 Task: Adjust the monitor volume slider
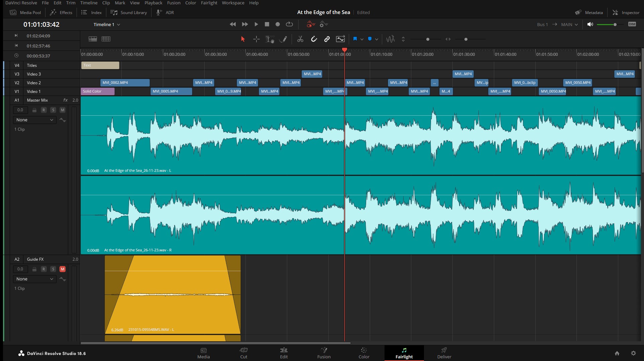(611, 24)
